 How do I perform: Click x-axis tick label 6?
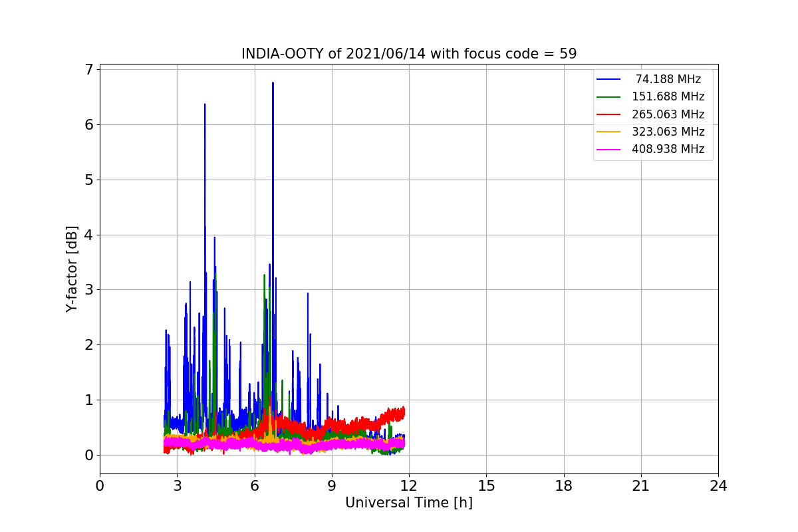click(254, 485)
